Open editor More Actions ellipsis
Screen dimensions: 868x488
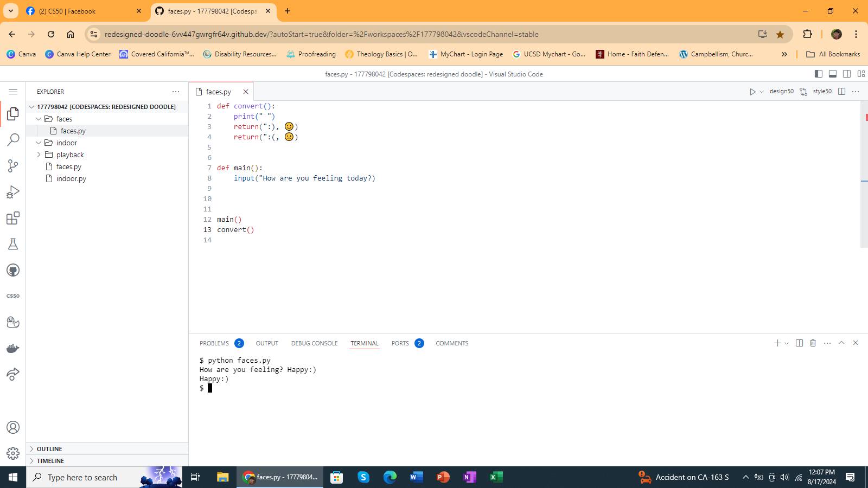point(856,92)
